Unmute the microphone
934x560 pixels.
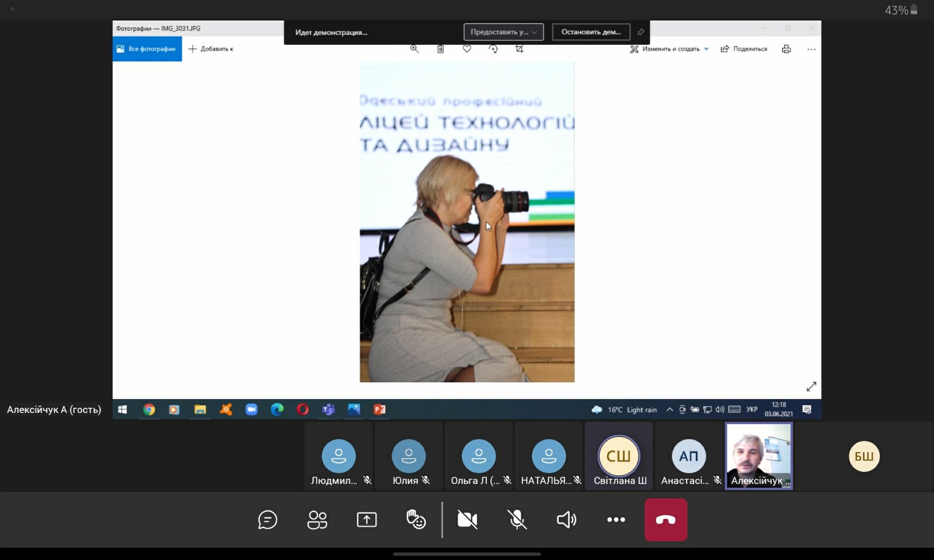(517, 519)
